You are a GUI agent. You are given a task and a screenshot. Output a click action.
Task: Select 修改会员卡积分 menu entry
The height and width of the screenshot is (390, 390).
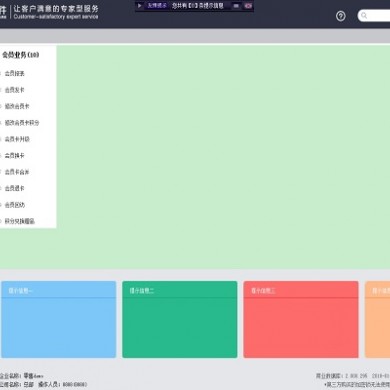22,123
